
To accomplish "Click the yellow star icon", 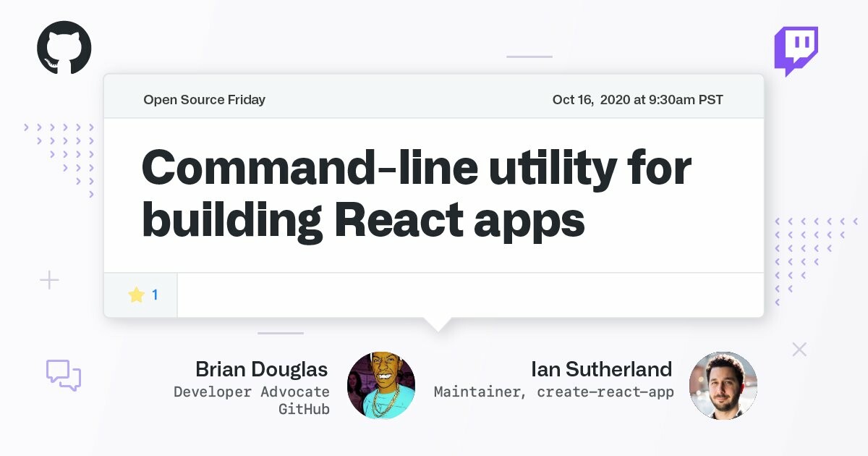I will 136,295.
